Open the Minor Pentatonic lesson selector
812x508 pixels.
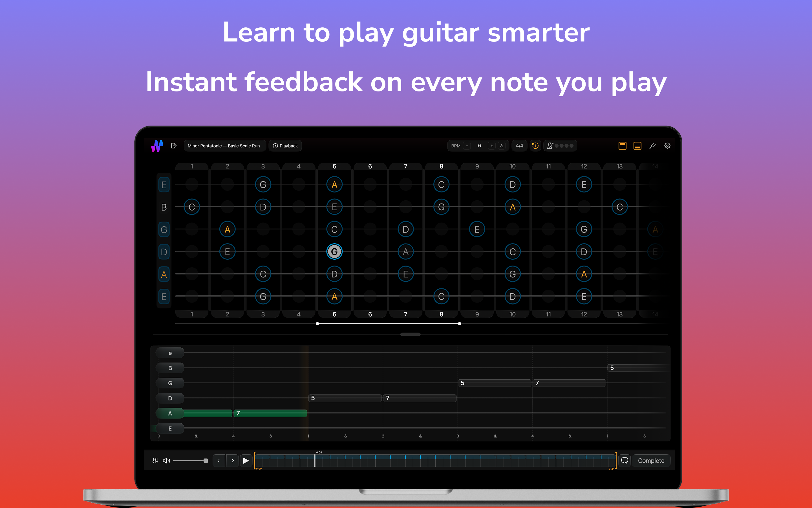coord(224,146)
